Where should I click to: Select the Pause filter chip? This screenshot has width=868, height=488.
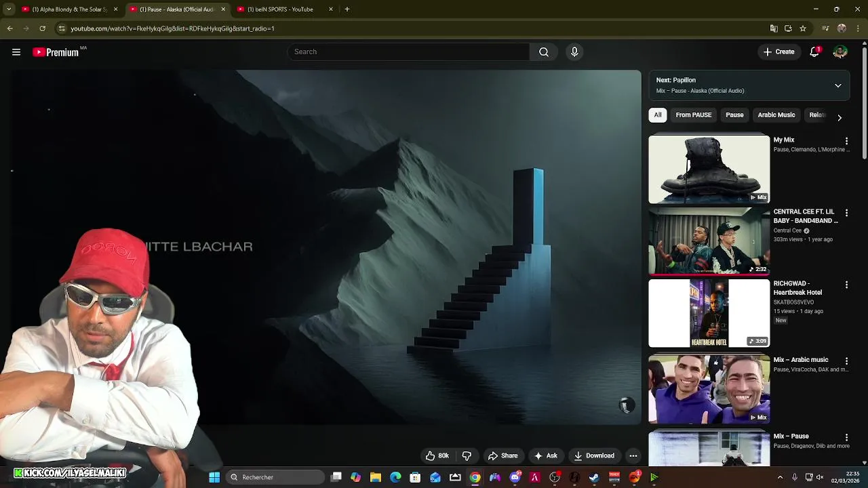734,115
